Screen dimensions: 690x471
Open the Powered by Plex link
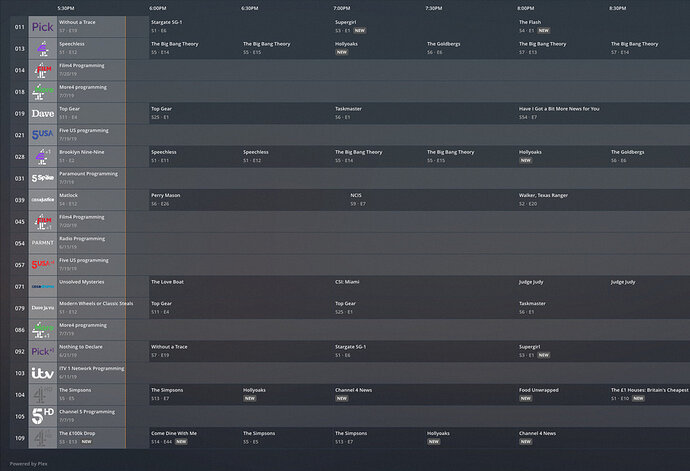click(29, 464)
